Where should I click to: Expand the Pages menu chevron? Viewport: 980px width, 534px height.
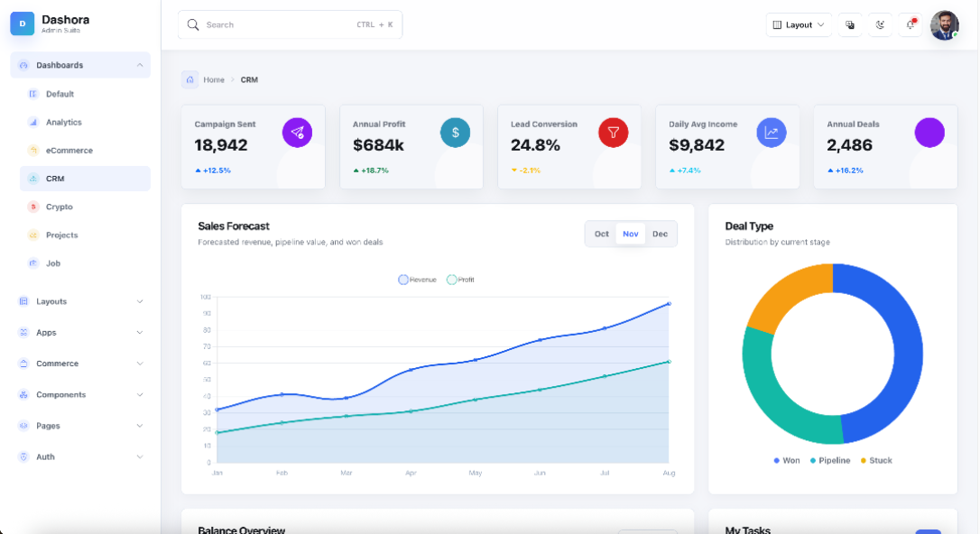140,426
